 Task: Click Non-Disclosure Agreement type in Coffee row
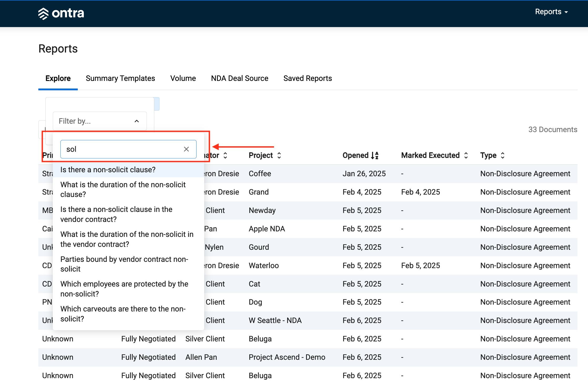coord(525,174)
